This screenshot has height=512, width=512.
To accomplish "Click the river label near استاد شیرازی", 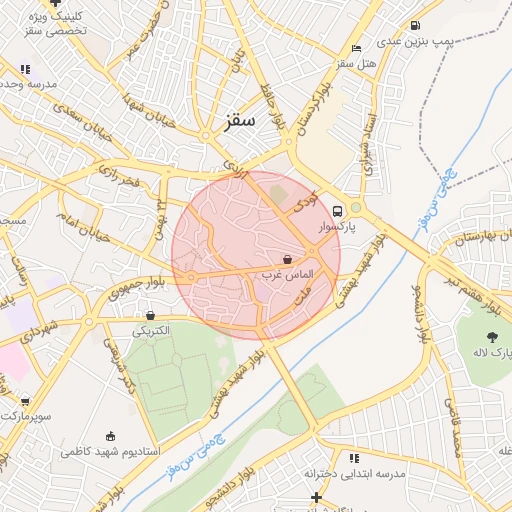I will point(438,201).
